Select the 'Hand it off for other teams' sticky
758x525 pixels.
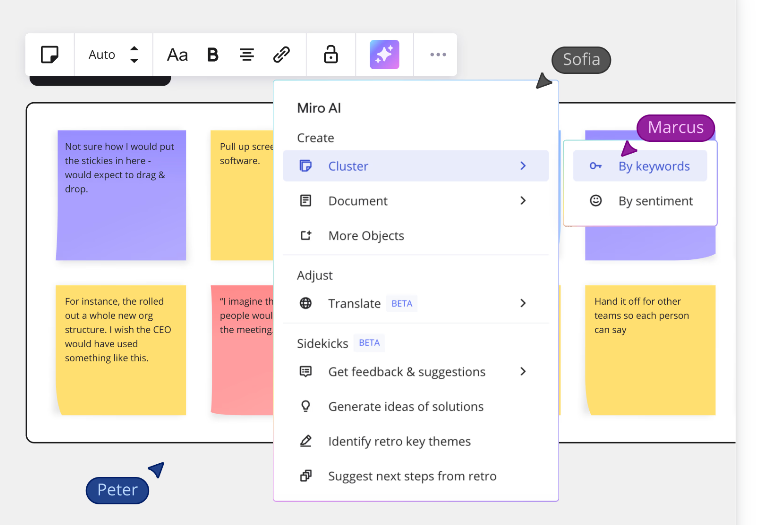tap(651, 350)
